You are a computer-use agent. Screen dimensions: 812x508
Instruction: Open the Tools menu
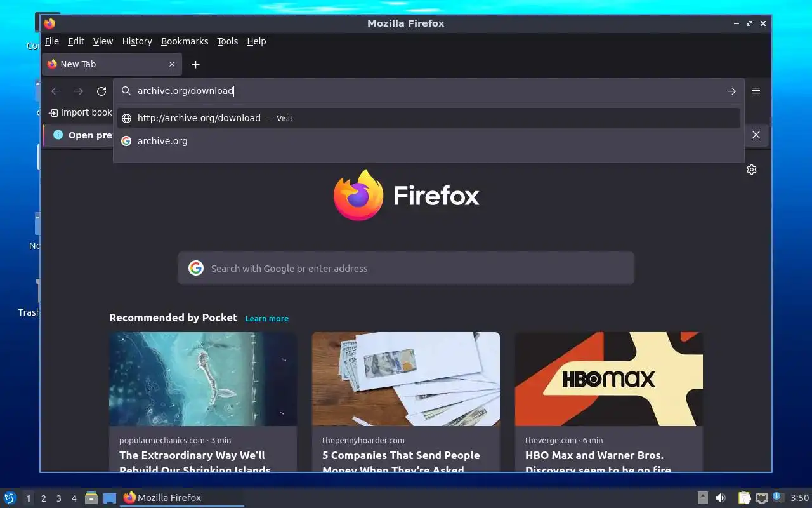[x=227, y=41]
